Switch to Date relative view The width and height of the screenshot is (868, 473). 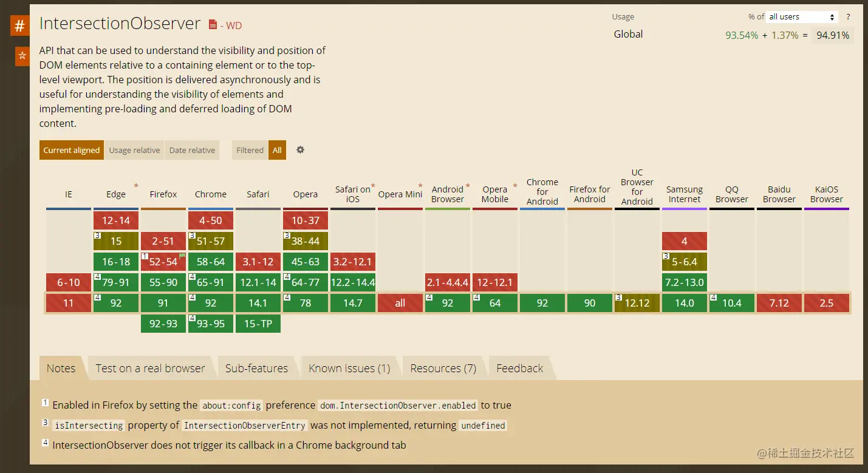[192, 150]
